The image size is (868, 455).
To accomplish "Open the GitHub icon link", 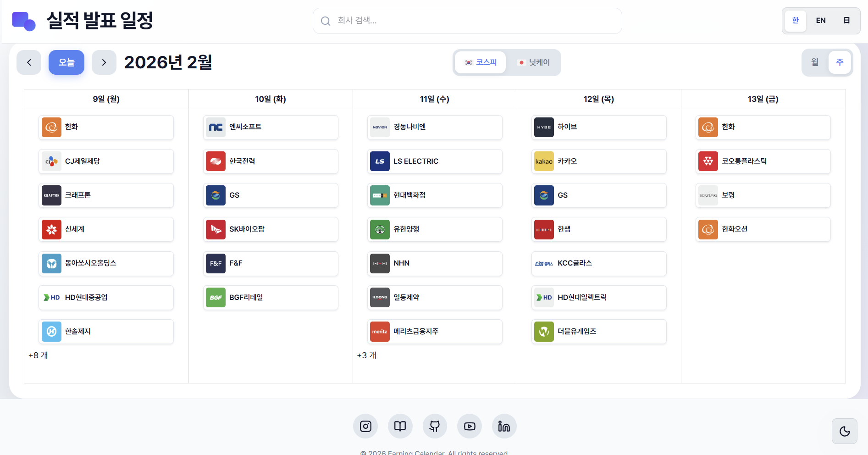I will (x=435, y=427).
